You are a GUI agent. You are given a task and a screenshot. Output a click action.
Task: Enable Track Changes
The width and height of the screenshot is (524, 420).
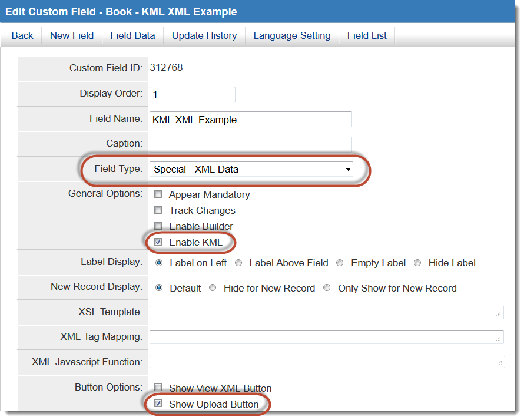coord(158,210)
